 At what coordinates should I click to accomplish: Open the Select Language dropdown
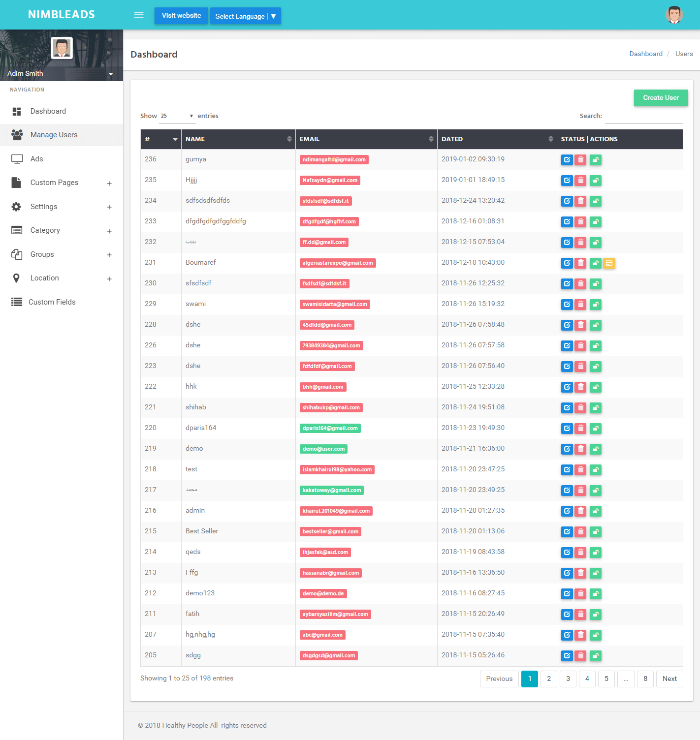click(x=245, y=16)
